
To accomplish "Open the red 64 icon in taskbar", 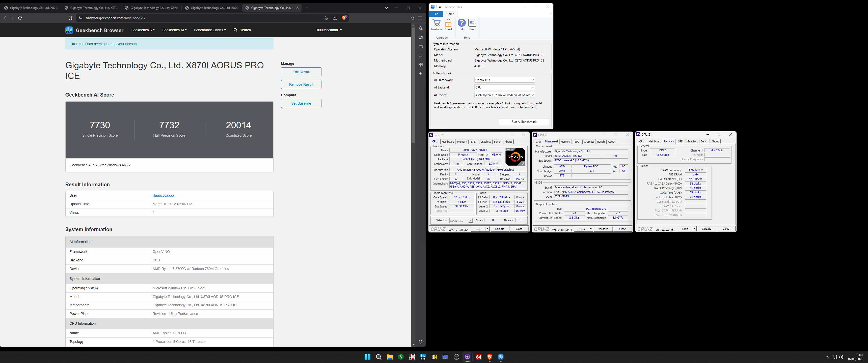I will tap(478, 357).
